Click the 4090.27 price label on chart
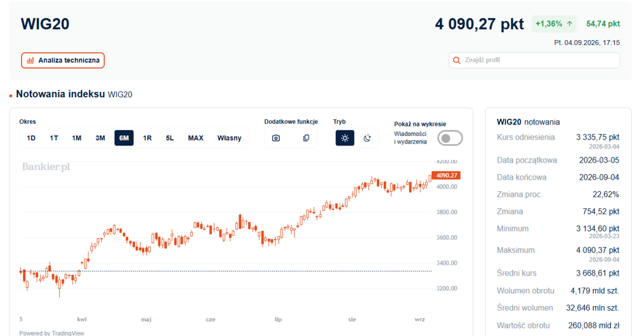The image size is (644, 336). click(446, 175)
